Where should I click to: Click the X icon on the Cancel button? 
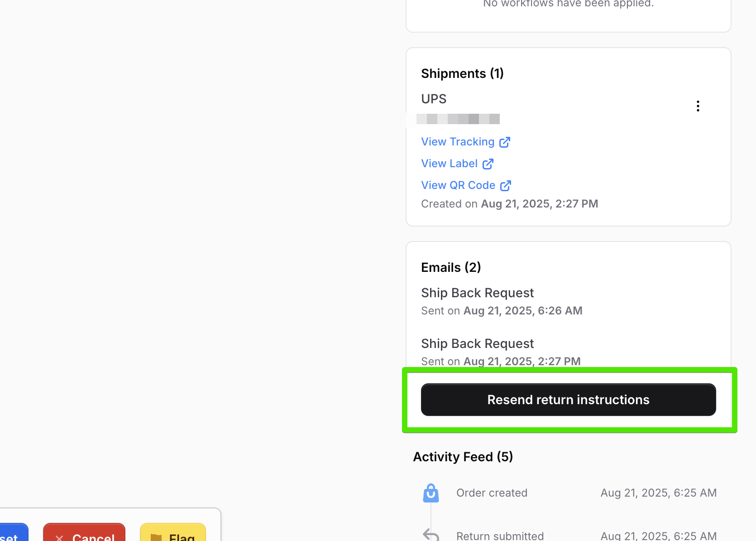59,537
